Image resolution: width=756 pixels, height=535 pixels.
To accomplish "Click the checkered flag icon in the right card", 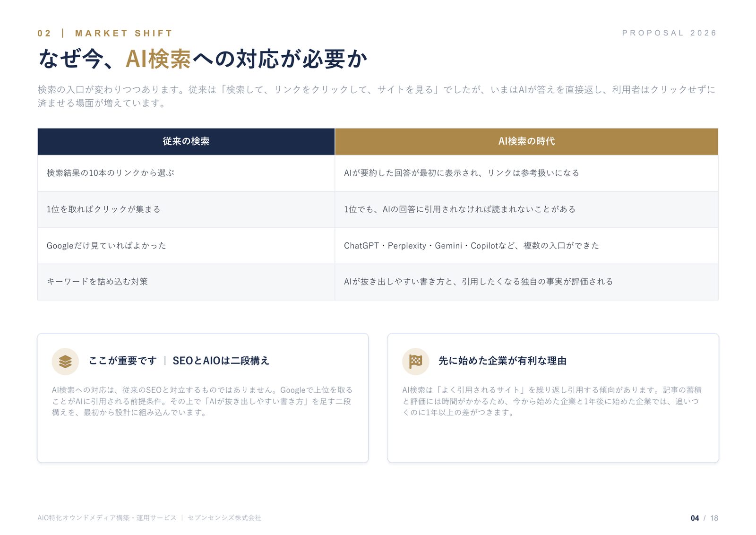I will coord(415,362).
